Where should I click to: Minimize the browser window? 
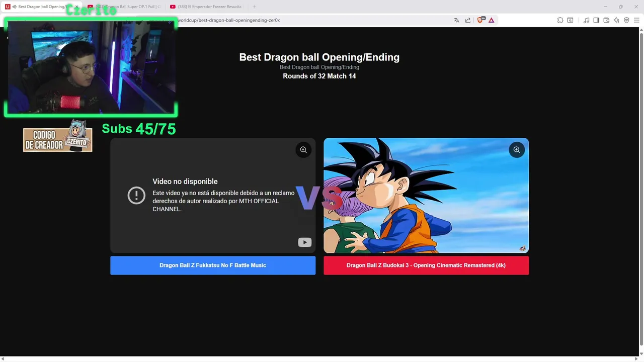point(605,7)
